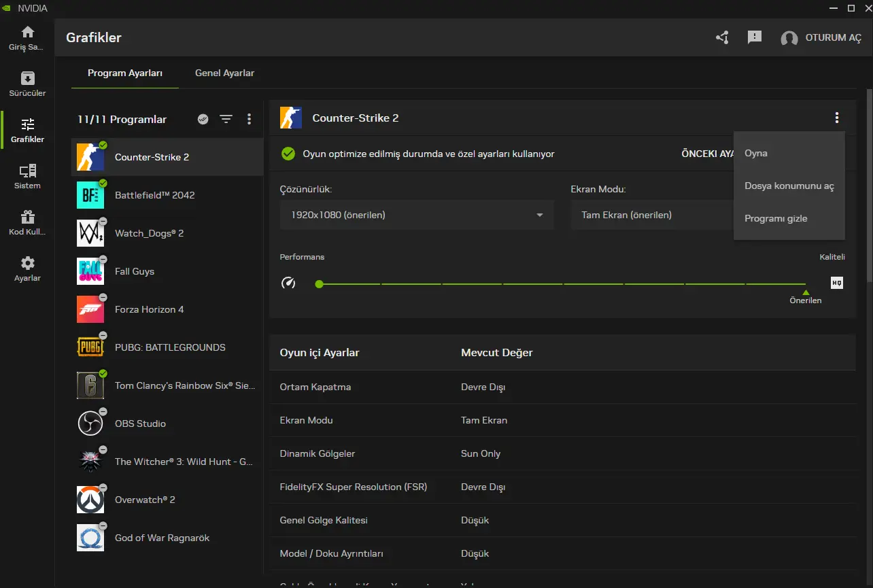This screenshot has height=588, width=873.
Task: Click Counter-Strike 2 icon in list
Action: 90,157
